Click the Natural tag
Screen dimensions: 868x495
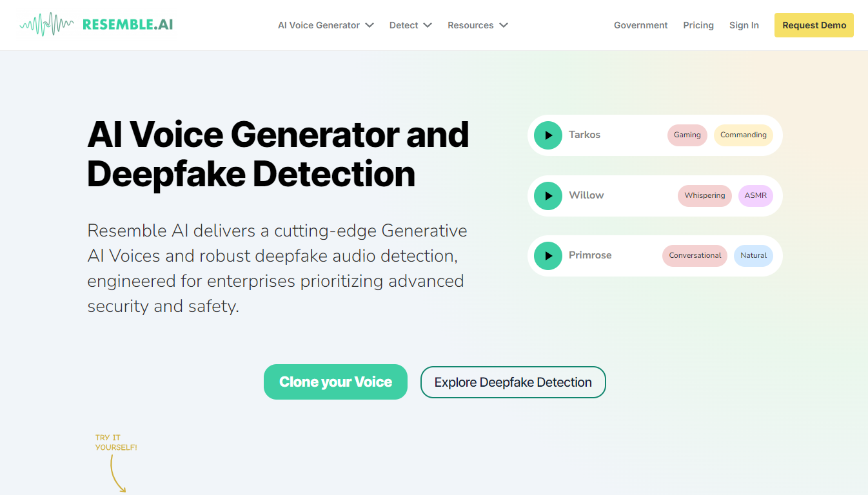point(753,256)
